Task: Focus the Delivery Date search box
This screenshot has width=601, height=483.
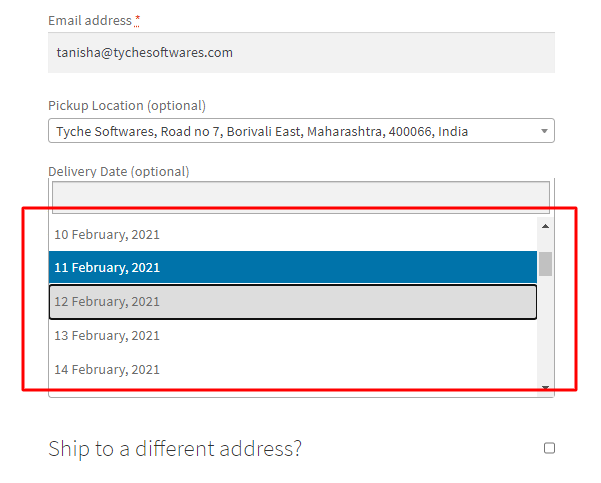Action: click(301, 197)
